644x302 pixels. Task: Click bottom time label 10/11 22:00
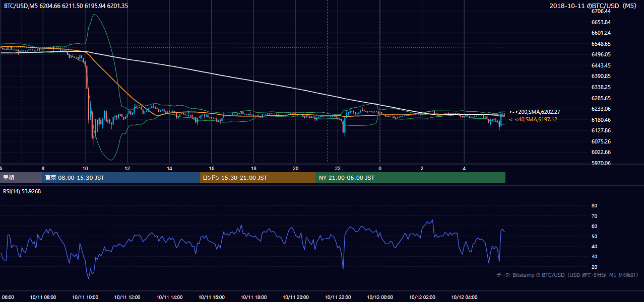tap(338, 297)
